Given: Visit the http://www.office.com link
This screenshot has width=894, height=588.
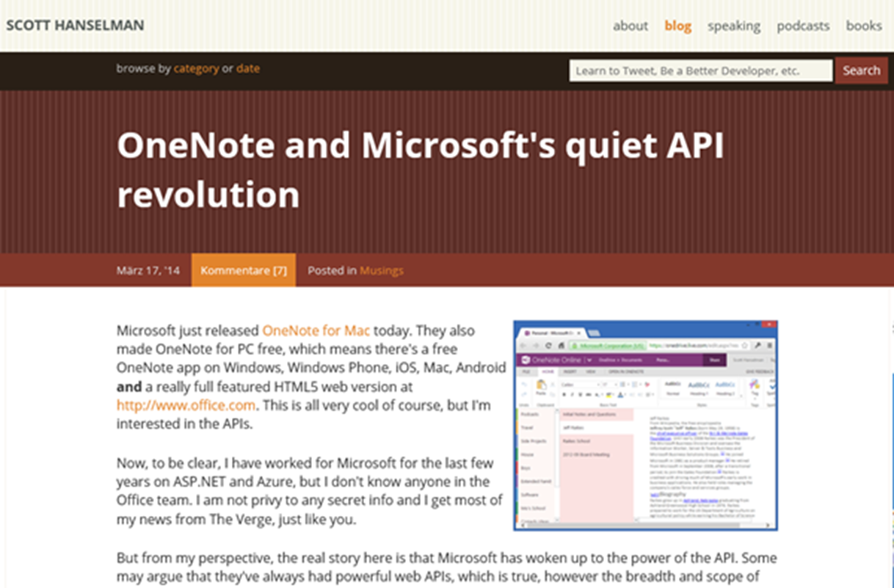Looking at the screenshot, I should point(186,405).
